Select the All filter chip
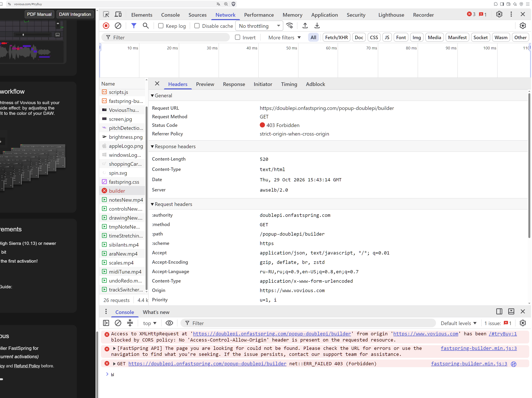The image size is (532, 398). [313, 37]
